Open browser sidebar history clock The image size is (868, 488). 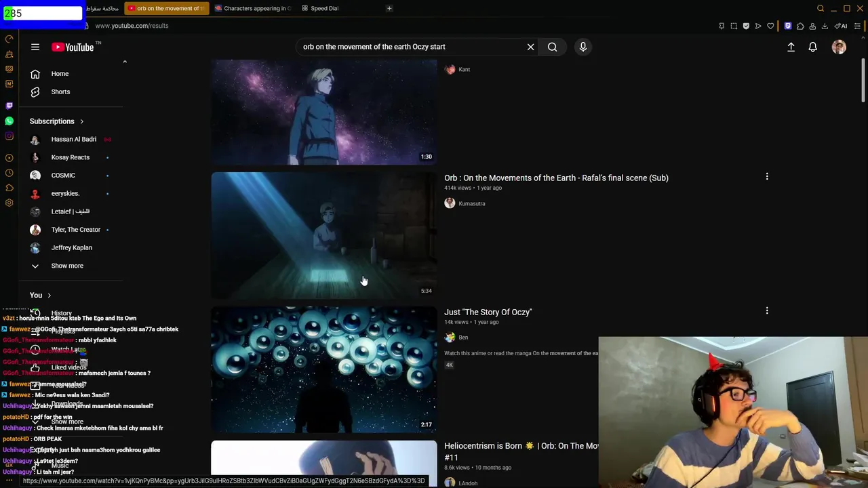point(9,173)
